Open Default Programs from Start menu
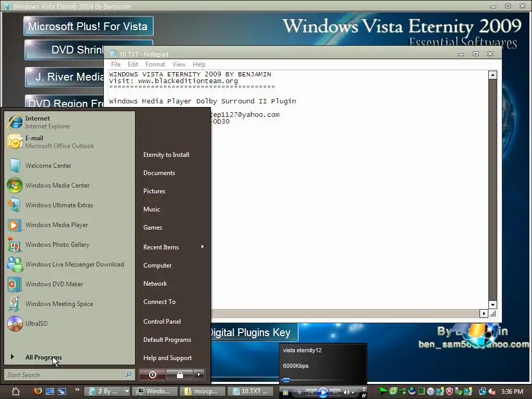Screen dimensions: 532x399 click(167, 340)
